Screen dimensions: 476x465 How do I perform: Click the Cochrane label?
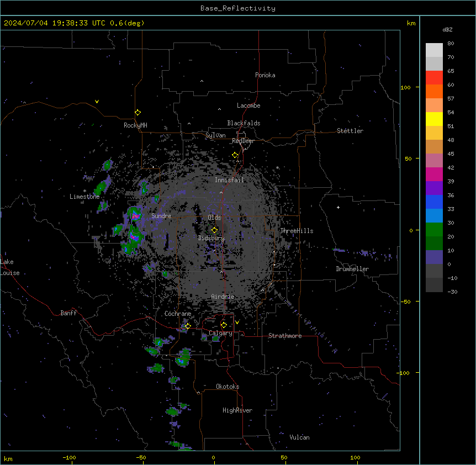point(178,314)
